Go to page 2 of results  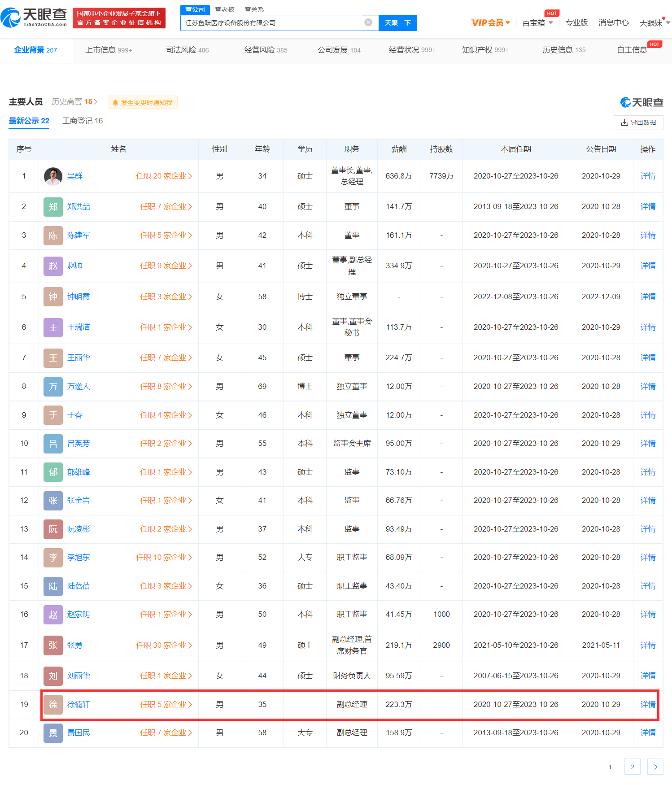(633, 767)
